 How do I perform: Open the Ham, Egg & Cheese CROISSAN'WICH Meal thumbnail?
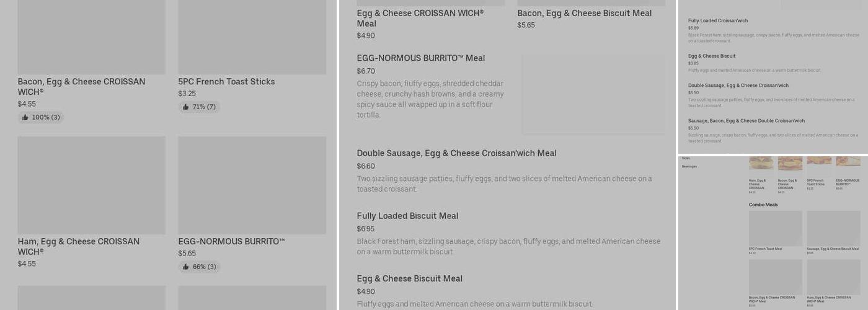(x=833, y=277)
